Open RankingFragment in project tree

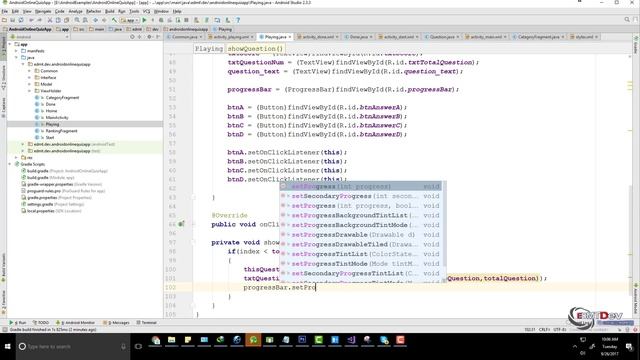(61, 131)
